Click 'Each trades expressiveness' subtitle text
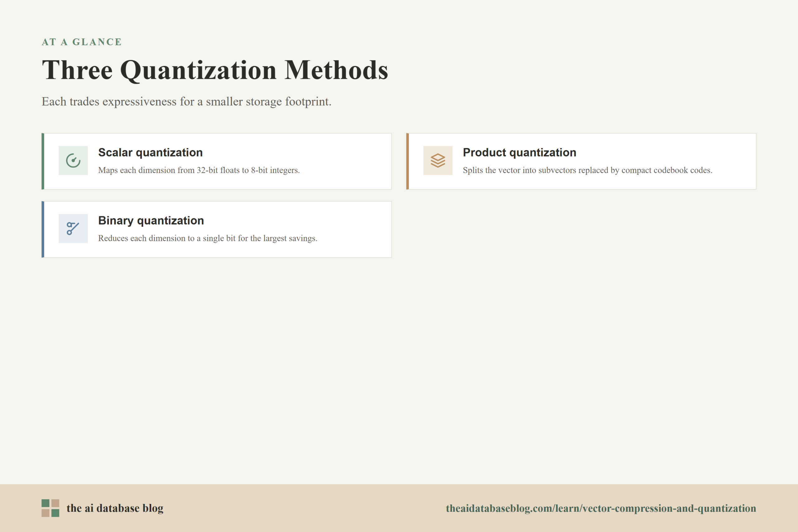The width and height of the screenshot is (798, 532). click(186, 102)
